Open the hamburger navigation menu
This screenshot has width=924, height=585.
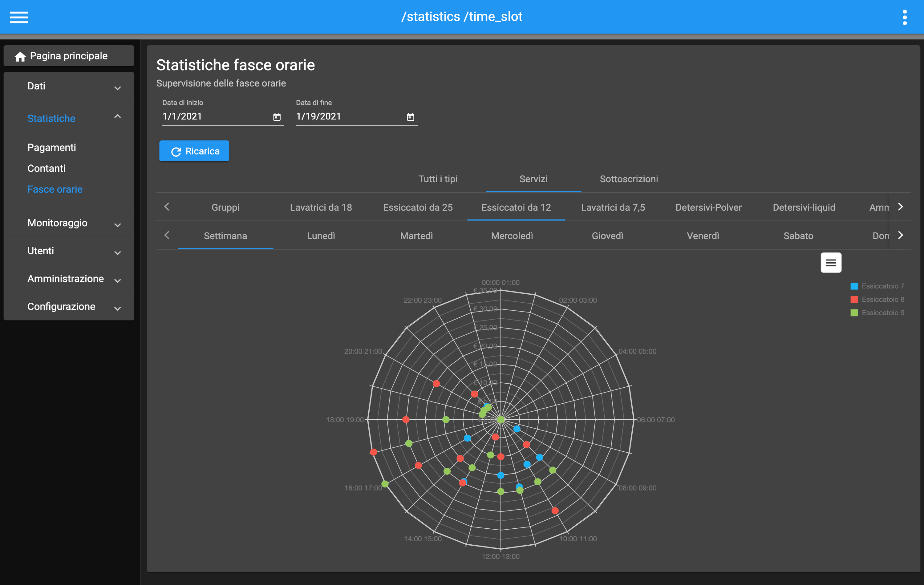pyautogui.click(x=19, y=17)
